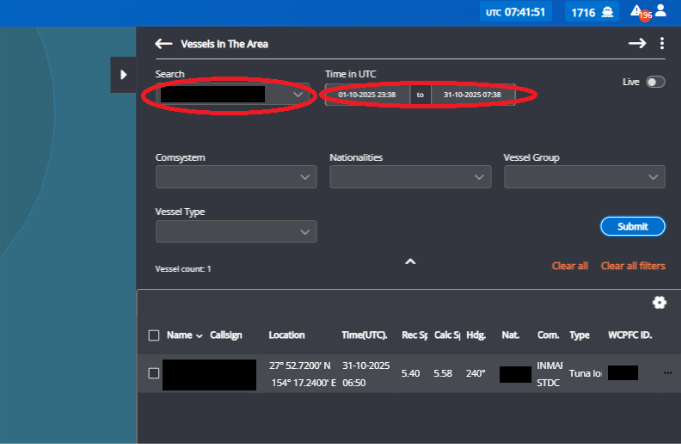This screenshot has width=681, height=444.
Task: Open table settings gear icon
Action: coord(659,302)
